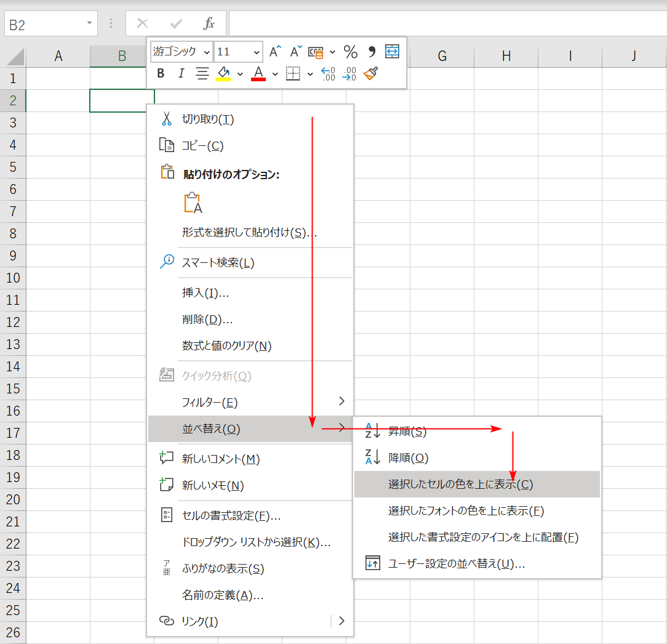Choose 降順 sort option

tap(408, 458)
